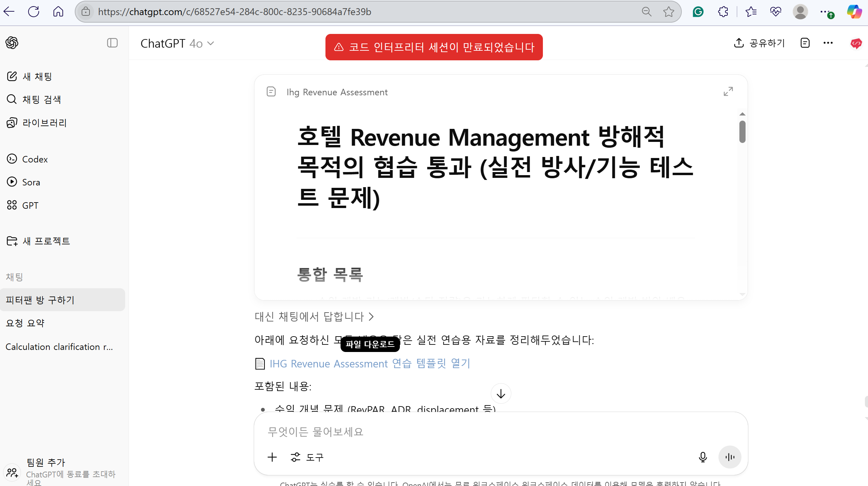The image size is (868, 486).
Task: Open the conversation options ellipsis menu
Action: [828, 43]
